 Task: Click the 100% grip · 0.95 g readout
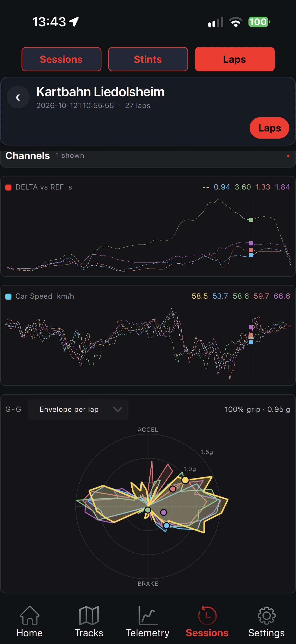point(257,409)
